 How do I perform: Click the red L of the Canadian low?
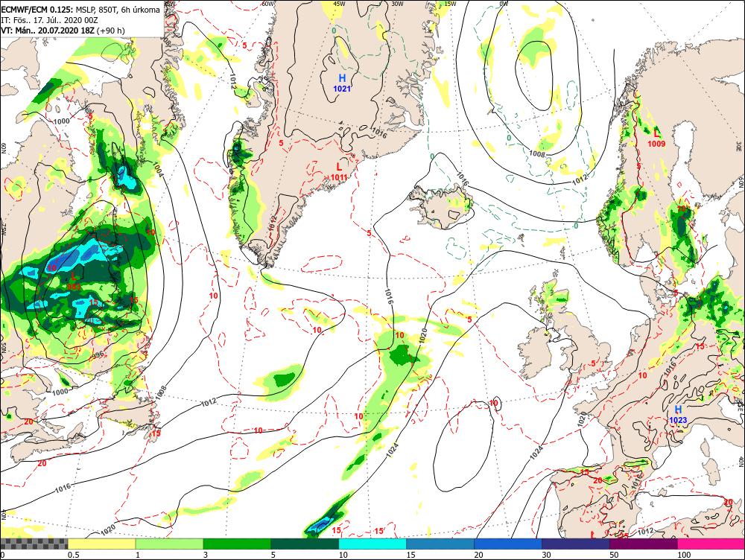coord(73,276)
